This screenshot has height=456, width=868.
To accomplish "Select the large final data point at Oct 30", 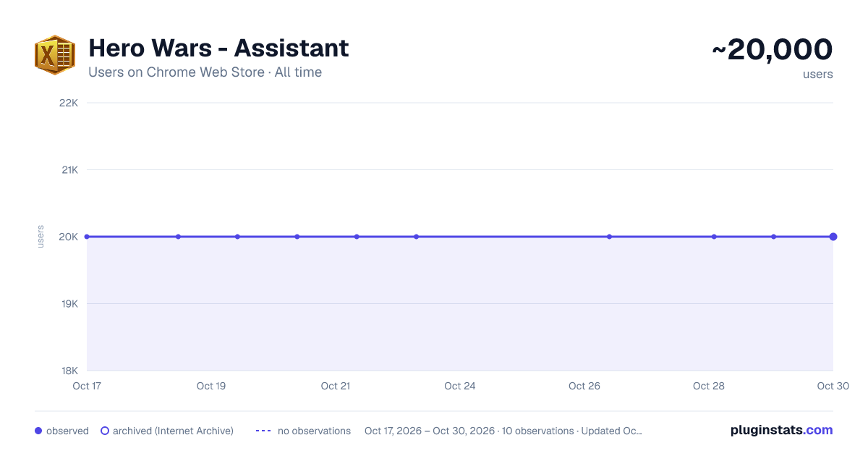I will coord(833,237).
